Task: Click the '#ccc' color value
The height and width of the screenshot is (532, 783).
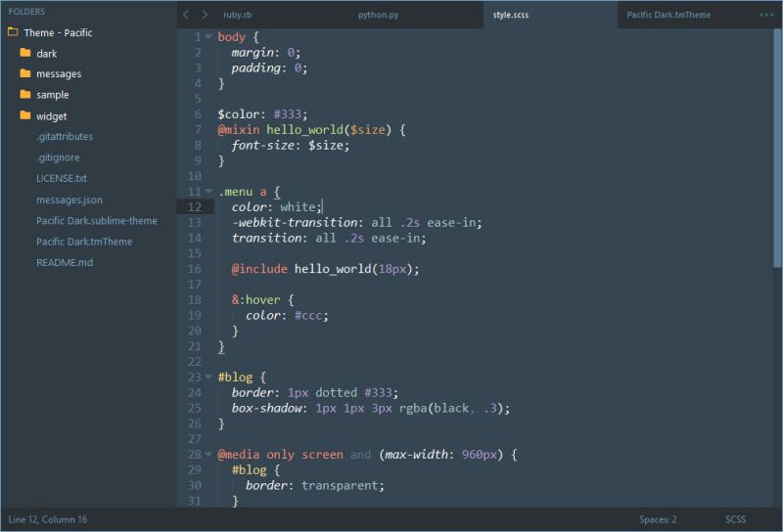Action: (308, 316)
